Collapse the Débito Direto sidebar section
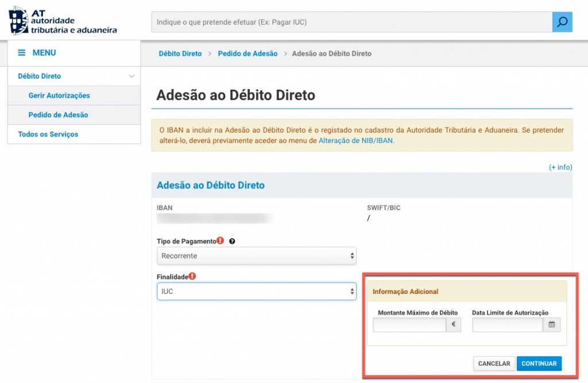This screenshot has width=588, height=383. [x=131, y=76]
